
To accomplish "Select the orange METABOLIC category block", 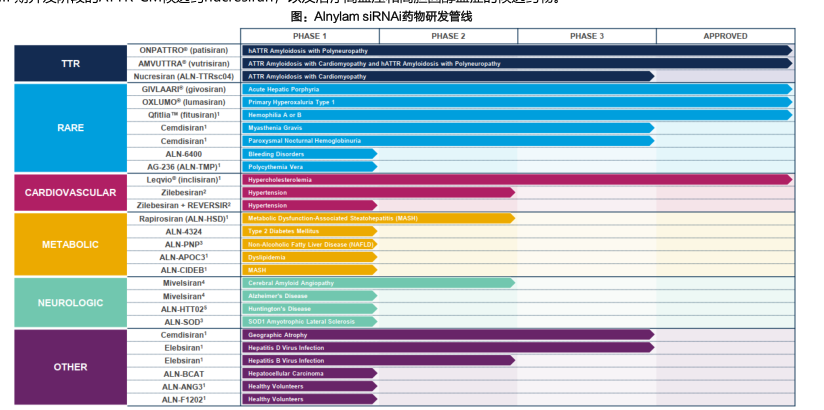I will [70, 244].
